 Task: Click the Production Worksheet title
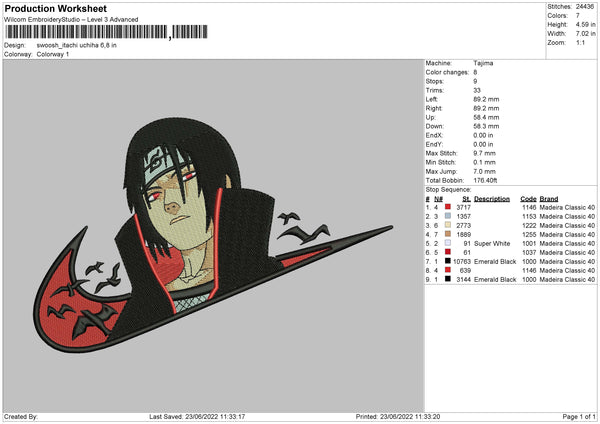pos(55,8)
